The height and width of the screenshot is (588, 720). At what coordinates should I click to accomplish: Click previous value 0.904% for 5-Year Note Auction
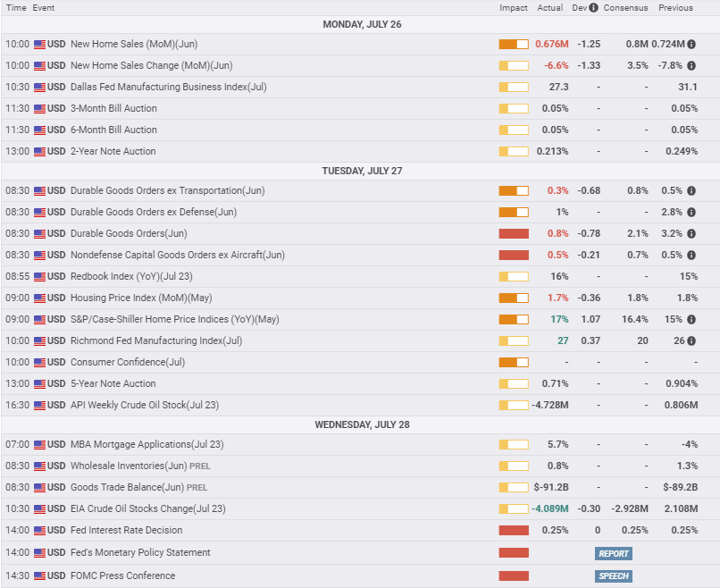click(682, 383)
